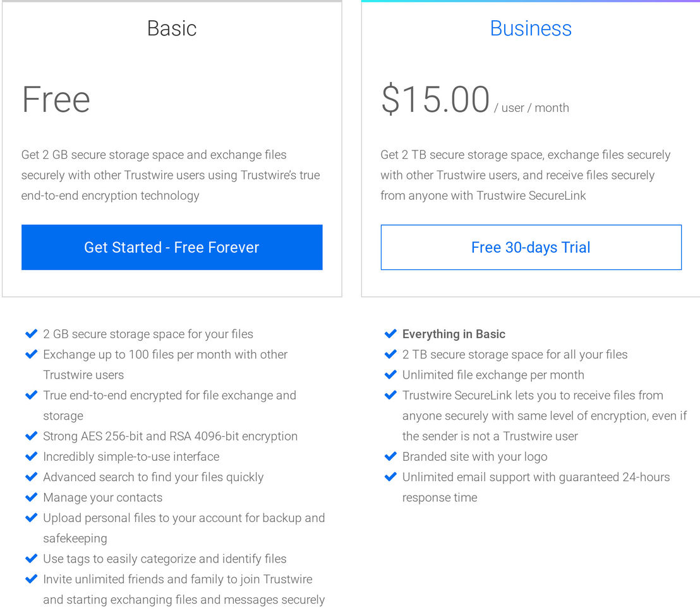Click '2 GB secure storage space for your files'

(x=148, y=334)
